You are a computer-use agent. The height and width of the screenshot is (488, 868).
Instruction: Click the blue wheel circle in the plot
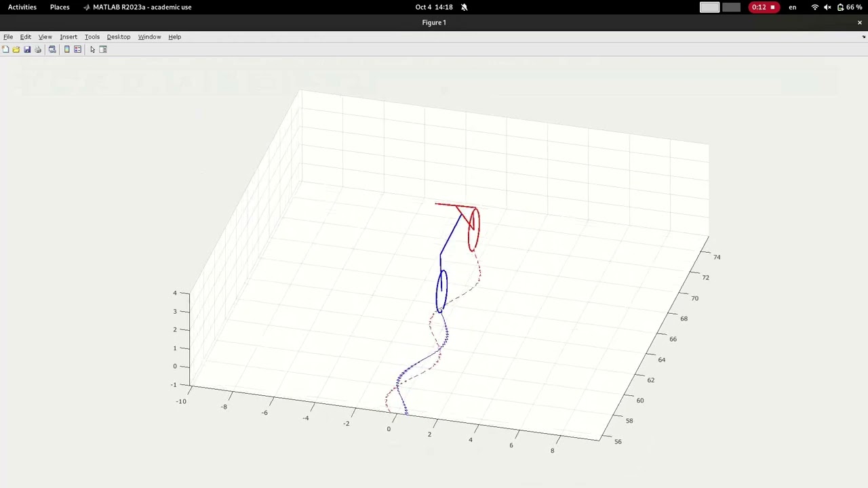click(x=442, y=291)
